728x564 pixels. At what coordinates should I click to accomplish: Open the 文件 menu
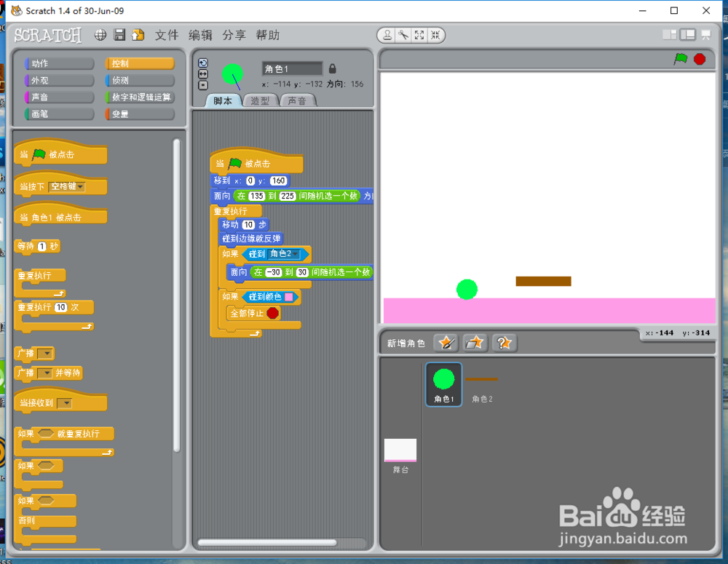coord(167,35)
